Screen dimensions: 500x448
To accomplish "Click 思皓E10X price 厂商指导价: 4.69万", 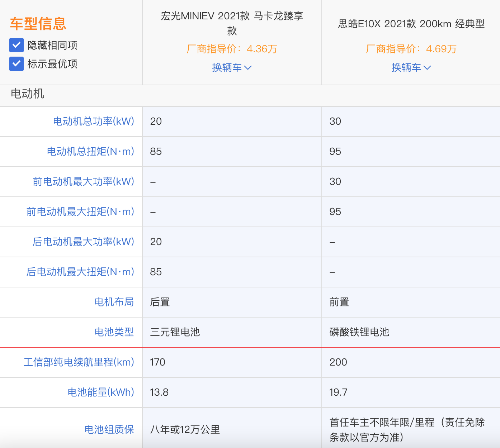I will point(411,49).
